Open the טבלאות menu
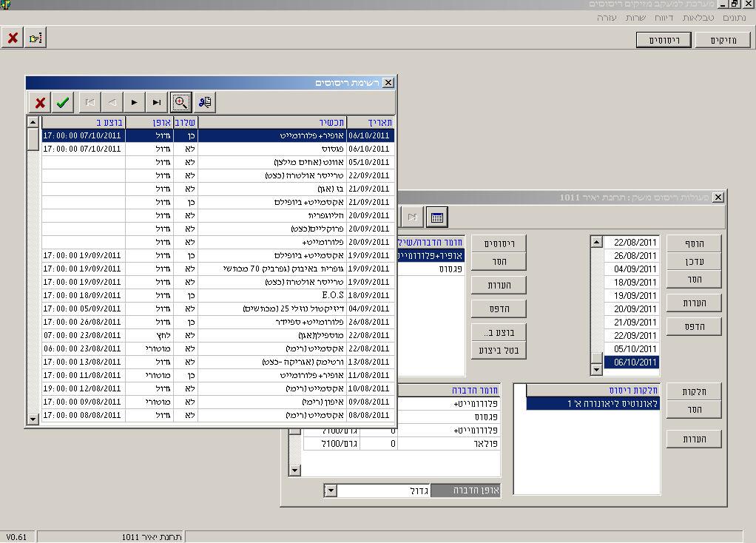Image resolution: width=756 pixels, height=543 pixels. [x=698, y=18]
